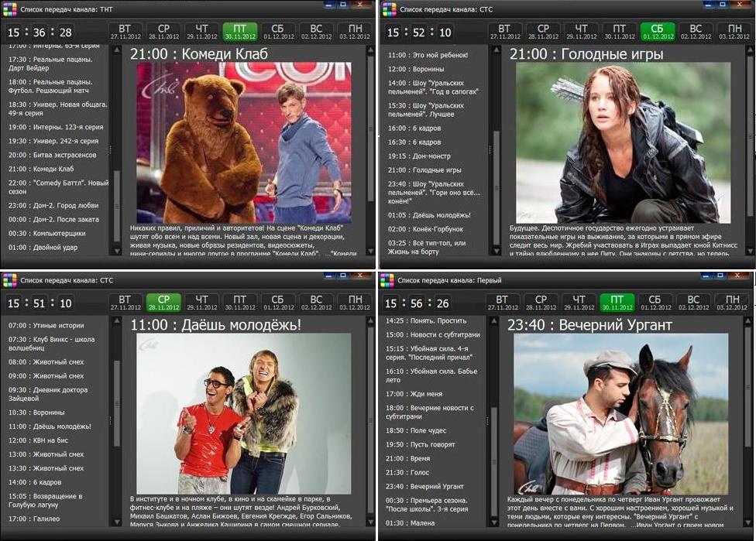756x541 pixels.
Task: Click the Вечерний Ургант preview photo
Action: tap(620, 414)
